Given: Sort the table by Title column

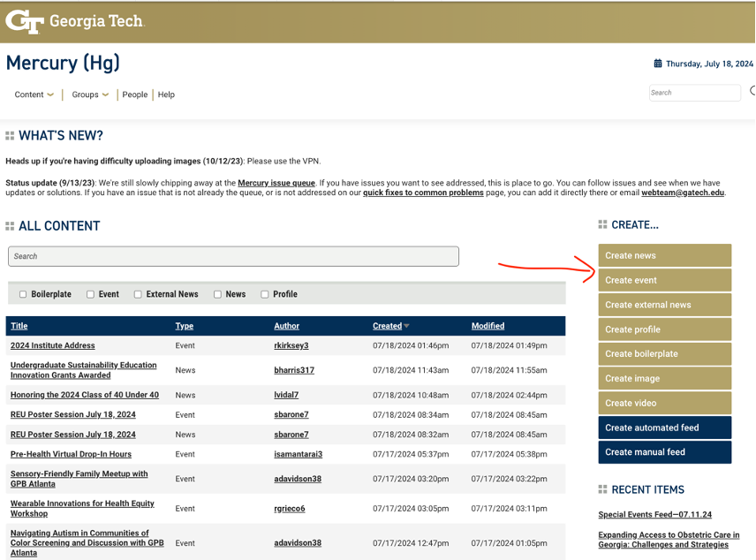Looking at the screenshot, I should (19, 326).
